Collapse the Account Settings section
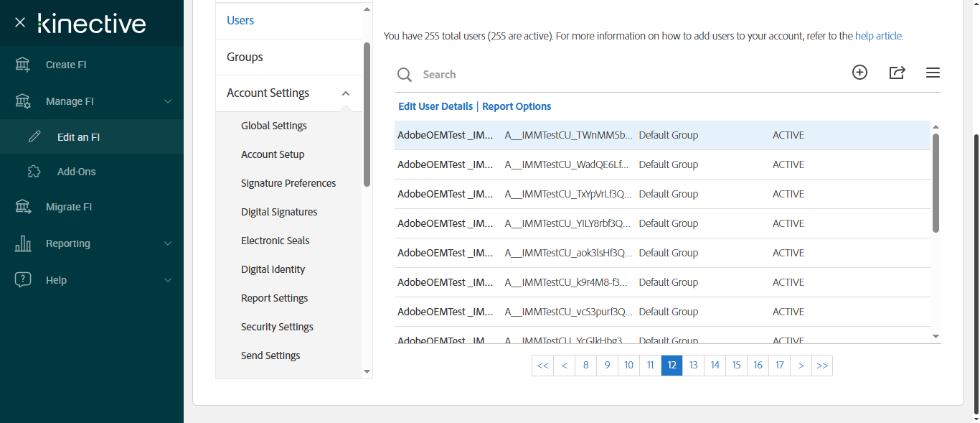 tap(346, 93)
